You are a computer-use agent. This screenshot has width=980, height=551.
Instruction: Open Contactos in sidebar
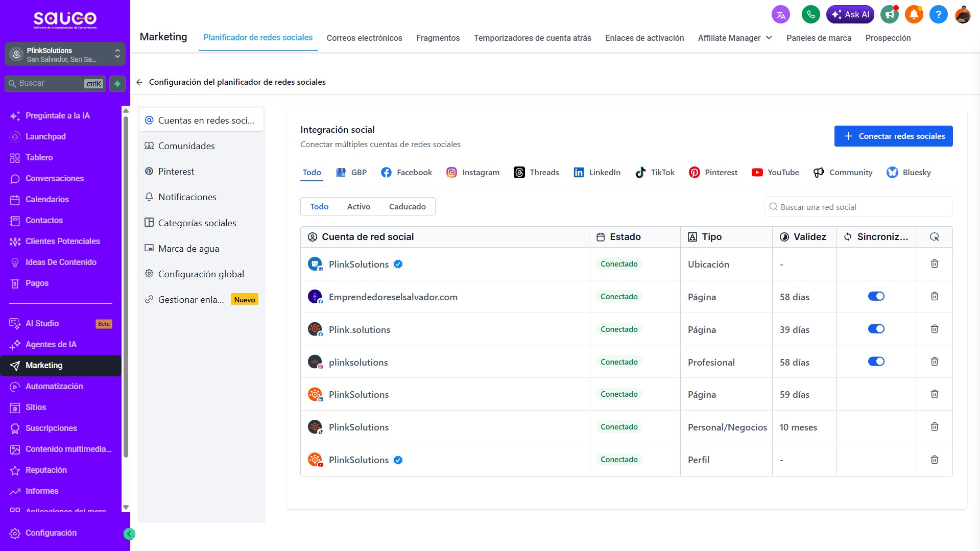(x=44, y=221)
